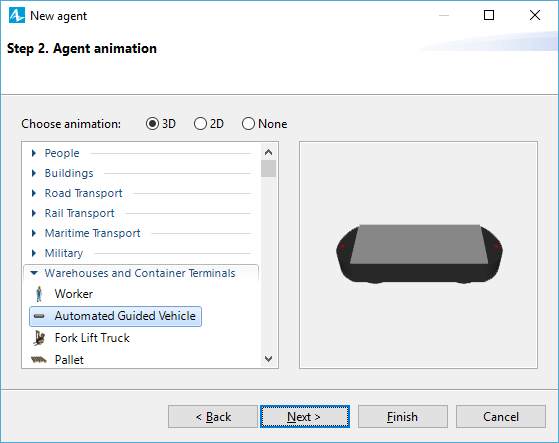
Task: Pick the Pallet icon in list
Action: tap(39, 360)
